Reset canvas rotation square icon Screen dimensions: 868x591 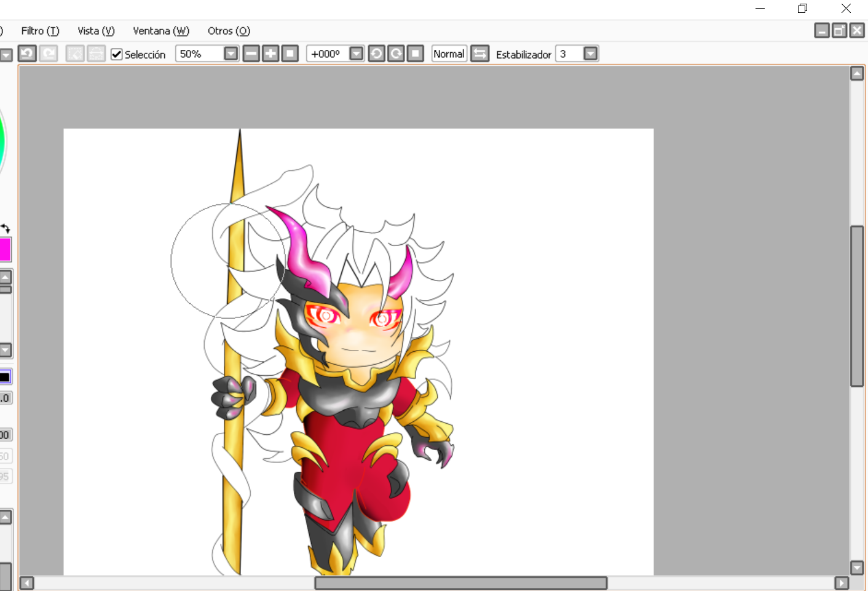[x=416, y=54]
